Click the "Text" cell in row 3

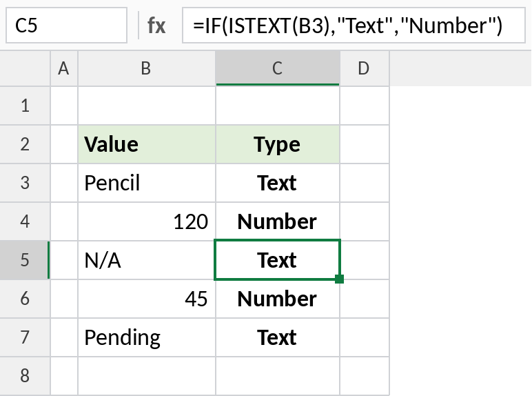[278, 183]
